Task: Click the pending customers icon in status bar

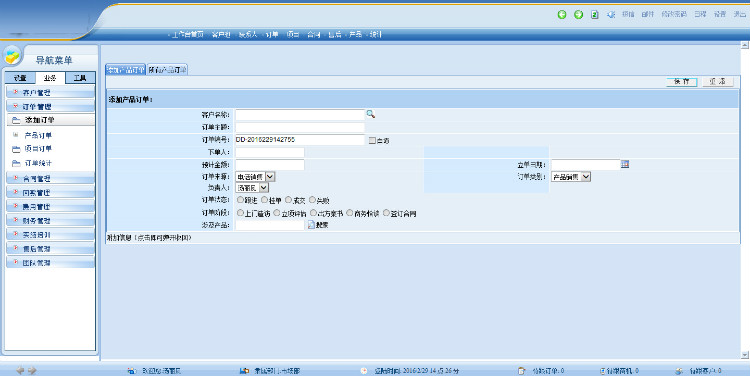Action: (x=679, y=371)
